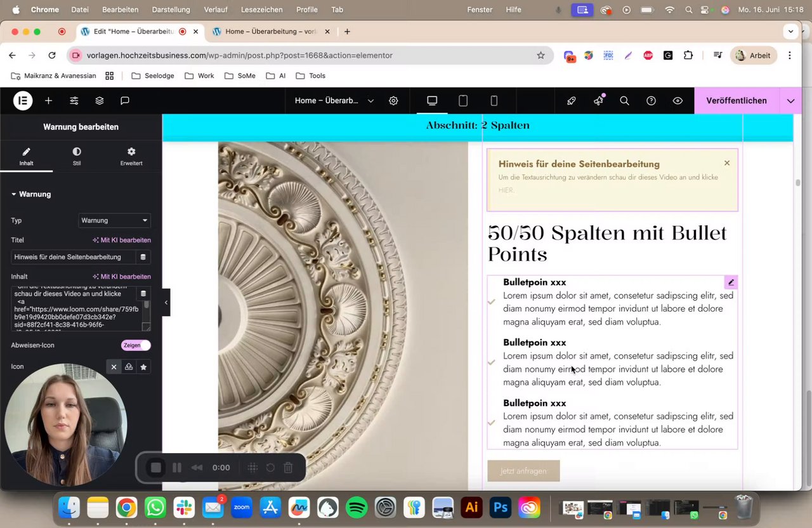
Task: Toggle page preview eye icon
Action: (x=678, y=100)
